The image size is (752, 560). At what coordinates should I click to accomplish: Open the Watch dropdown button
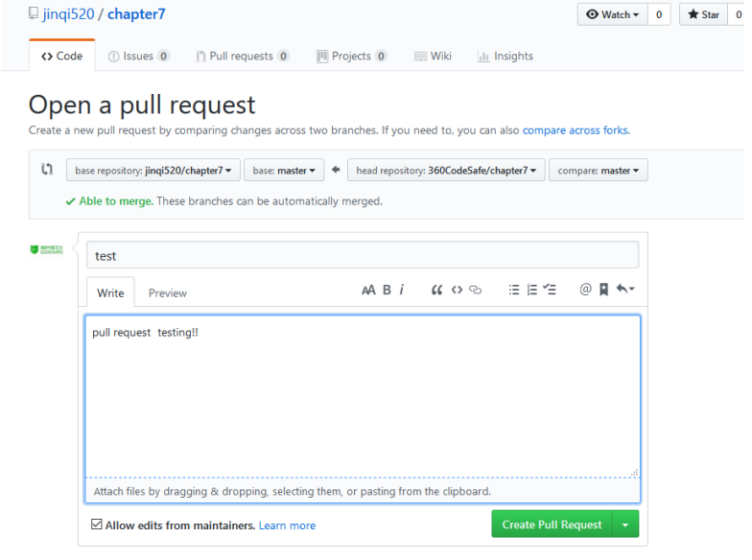pos(612,15)
